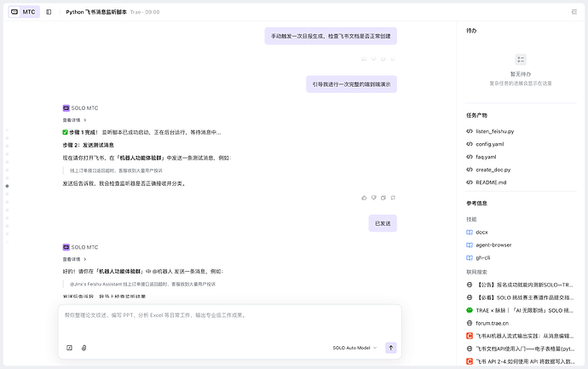Click the SOLO MTC avatar above 步骤 1 完成
This screenshot has height=369, width=588.
tap(66, 108)
